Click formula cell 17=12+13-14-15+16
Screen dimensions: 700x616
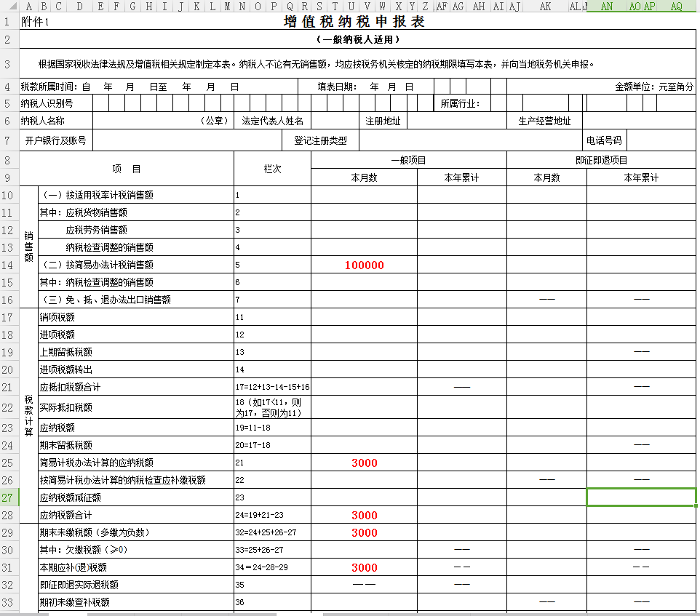pyautogui.click(x=272, y=387)
